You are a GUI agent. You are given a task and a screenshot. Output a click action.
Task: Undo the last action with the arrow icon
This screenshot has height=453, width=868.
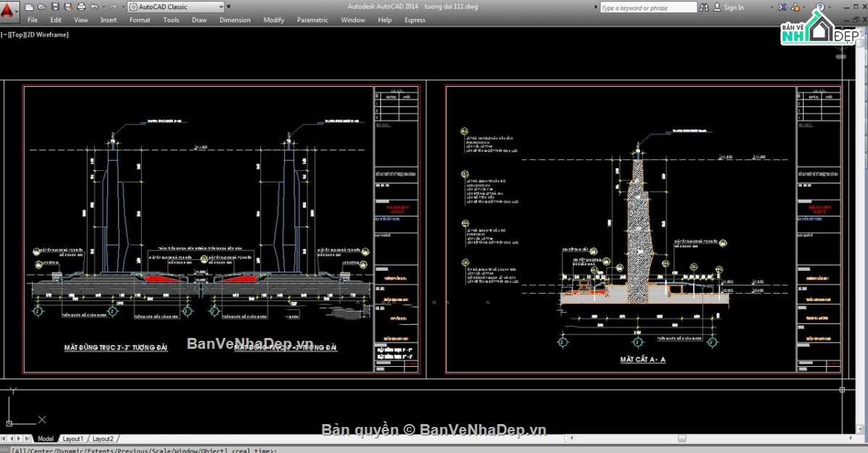tap(96, 7)
